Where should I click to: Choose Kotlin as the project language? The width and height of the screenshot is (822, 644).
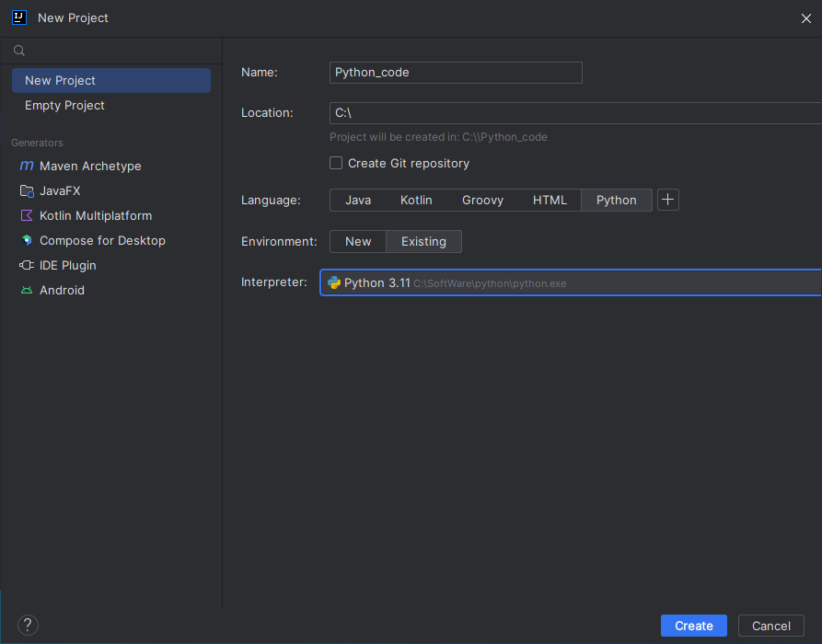tap(416, 200)
